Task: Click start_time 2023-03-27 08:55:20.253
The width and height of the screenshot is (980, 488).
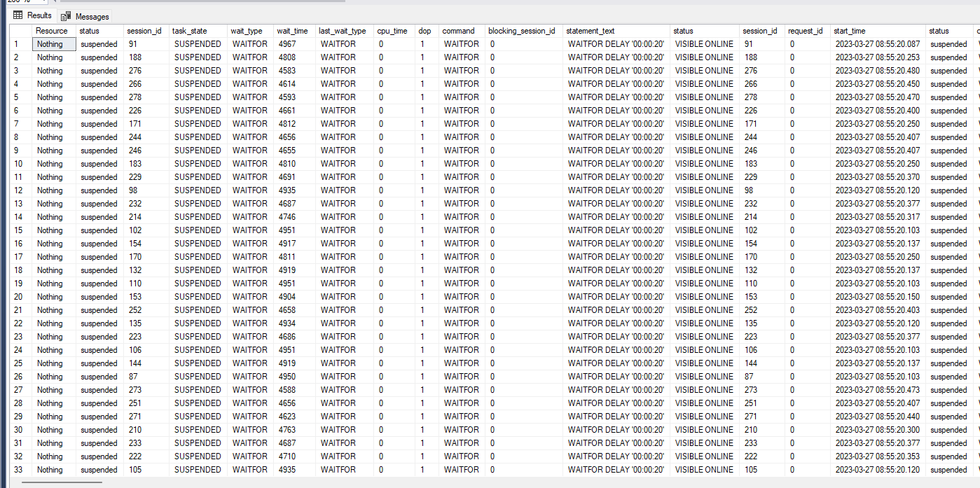Action: point(878,57)
